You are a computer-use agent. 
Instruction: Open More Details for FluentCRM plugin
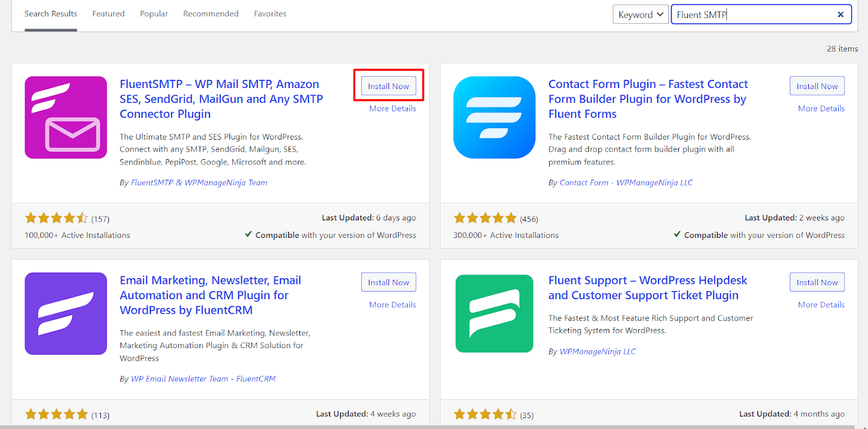(393, 305)
